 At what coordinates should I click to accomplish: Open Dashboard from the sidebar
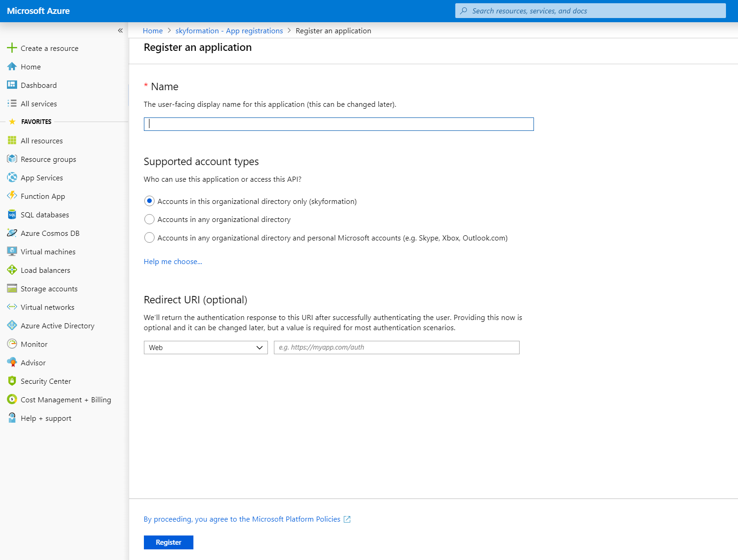pyautogui.click(x=39, y=85)
